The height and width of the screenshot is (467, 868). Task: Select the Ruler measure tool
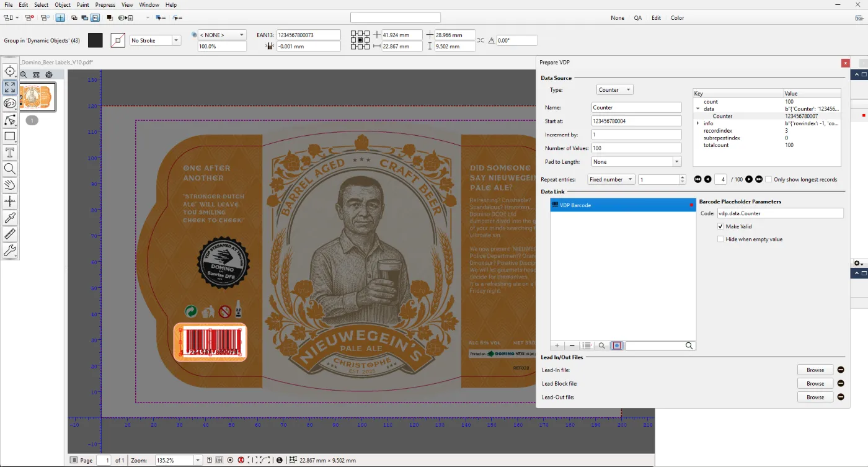pos(10,234)
